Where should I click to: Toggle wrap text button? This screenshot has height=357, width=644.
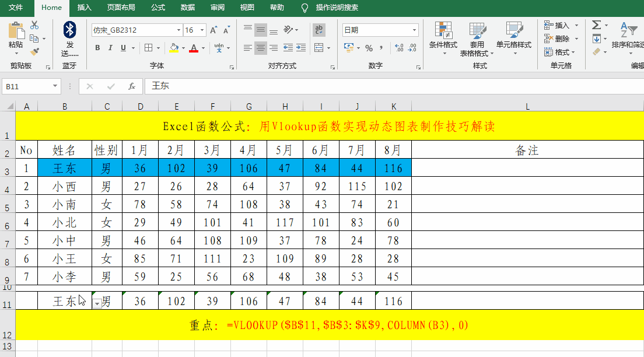coord(319,30)
